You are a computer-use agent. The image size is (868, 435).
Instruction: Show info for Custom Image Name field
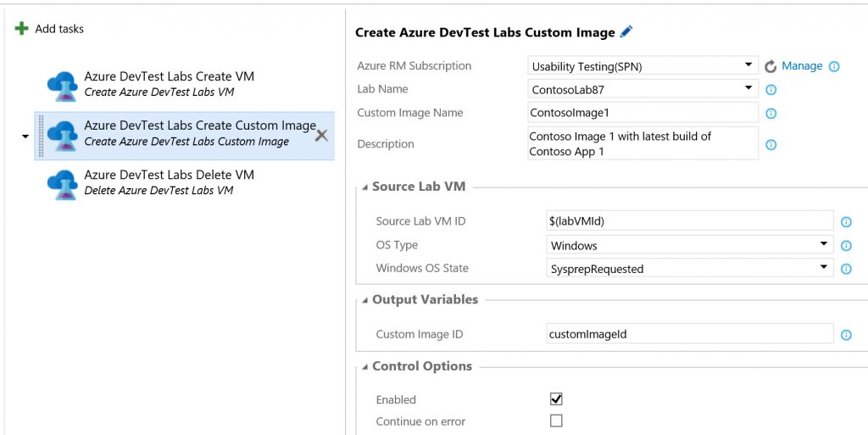click(771, 114)
